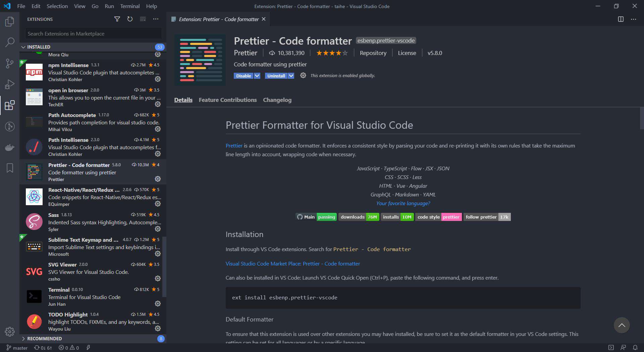644x352 pixels.
Task: Open manage gear for SVG Viewer
Action: [158, 279]
